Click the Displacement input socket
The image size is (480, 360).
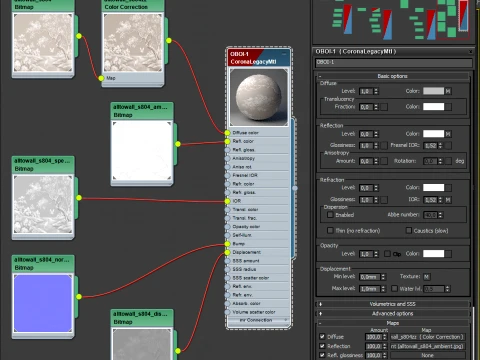coord(227,252)
